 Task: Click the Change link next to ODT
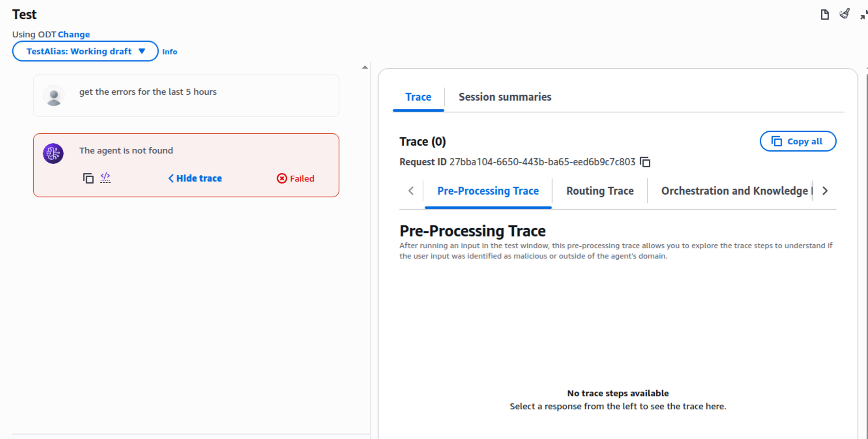(x=74, y=34)
